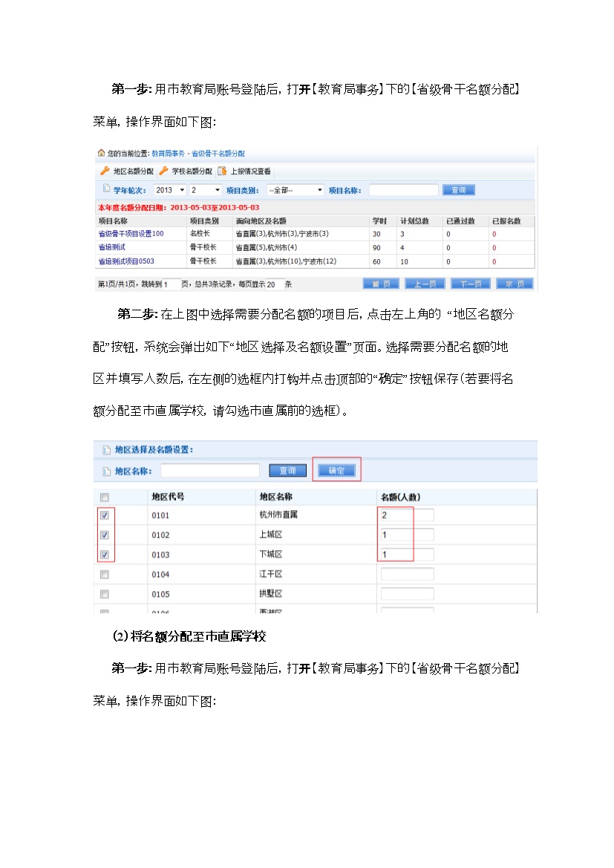Check the checkbox for region 0104 江干区
614x868 pixels.
(x=105, y=574)
